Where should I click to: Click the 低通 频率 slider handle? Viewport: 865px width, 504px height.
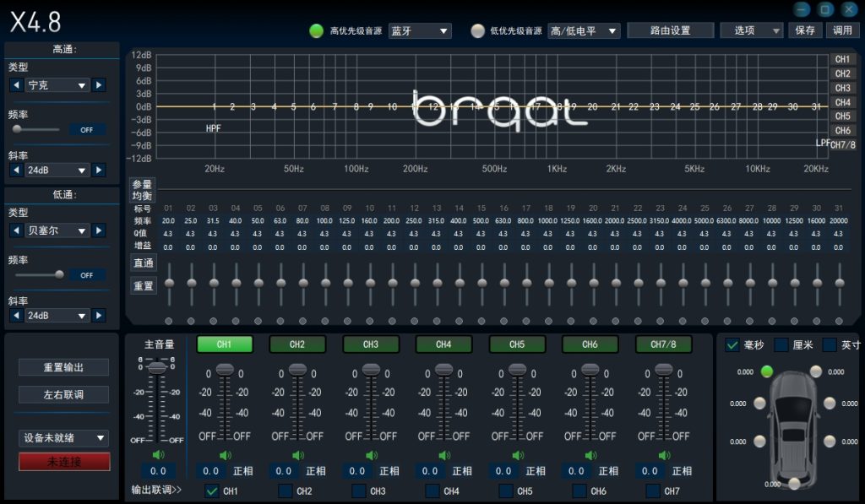click(x=59, y=274)
